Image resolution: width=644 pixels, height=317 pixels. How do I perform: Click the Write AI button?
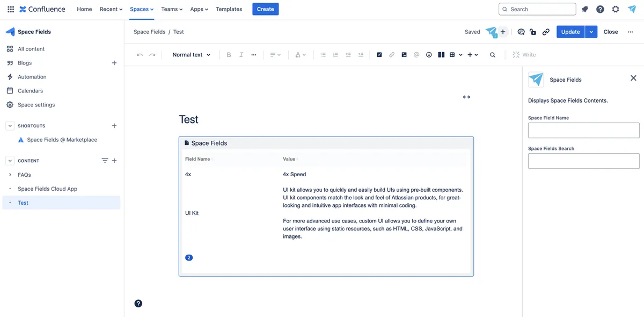(x=524, y=55)
